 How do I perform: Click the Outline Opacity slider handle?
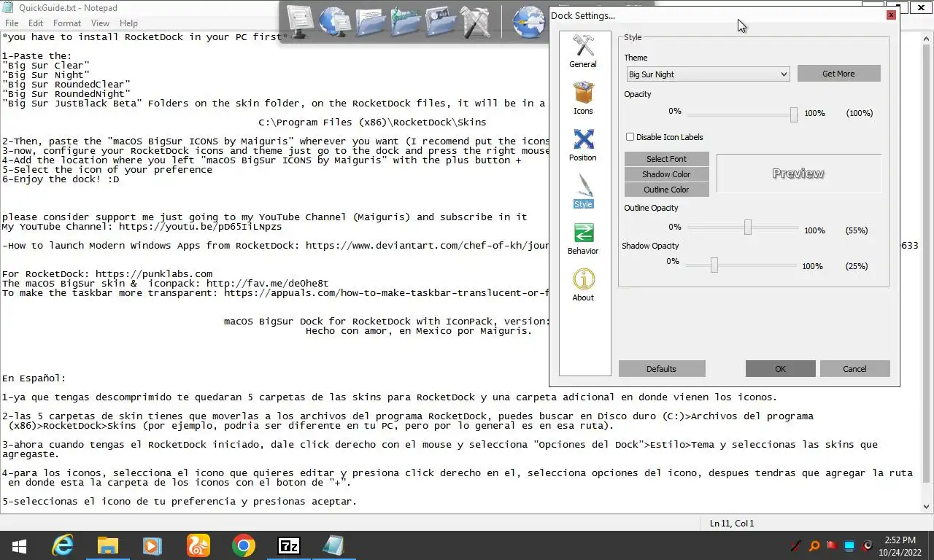pyautogui.click(x=748, y=227)
